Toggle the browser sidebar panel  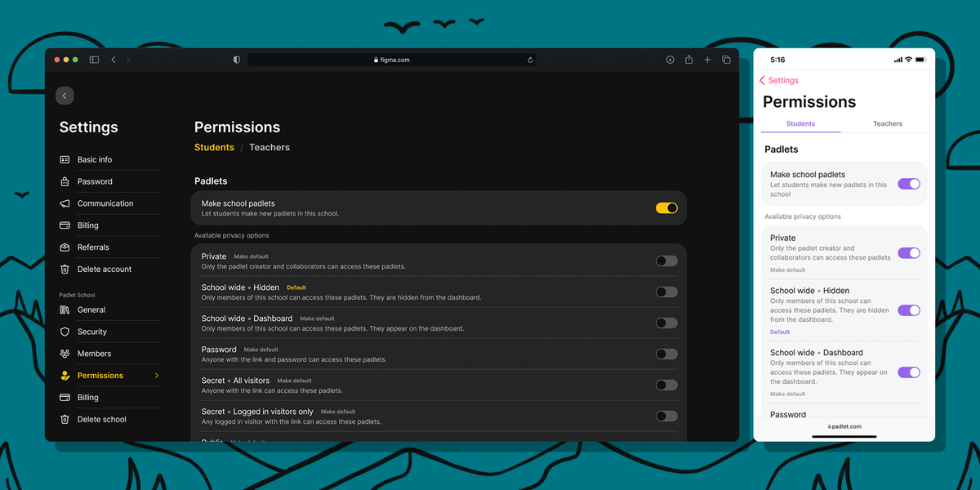pyautogui.click(x=94, y=60)
